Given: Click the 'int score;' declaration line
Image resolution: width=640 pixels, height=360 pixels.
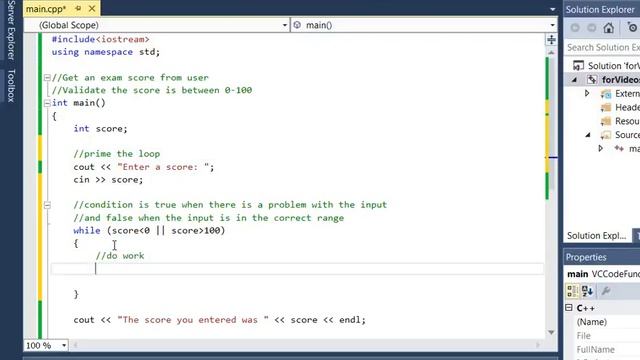Looking at the screenshot, I should [100, 129].
